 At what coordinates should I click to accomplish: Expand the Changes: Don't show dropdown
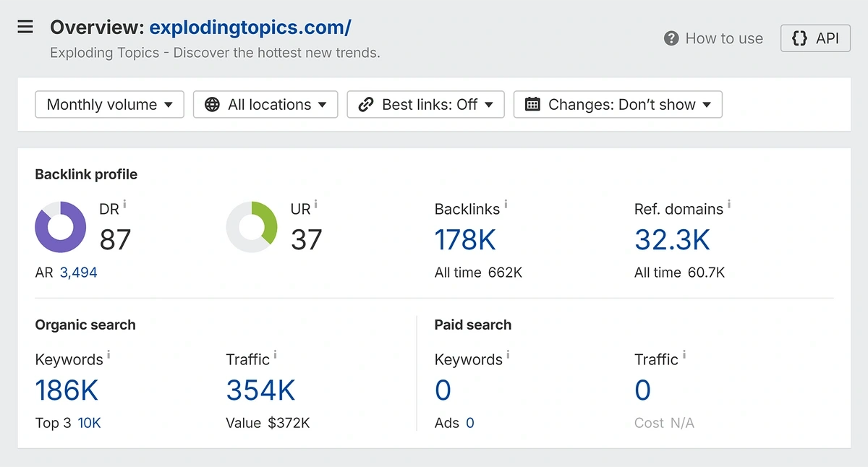618,105
